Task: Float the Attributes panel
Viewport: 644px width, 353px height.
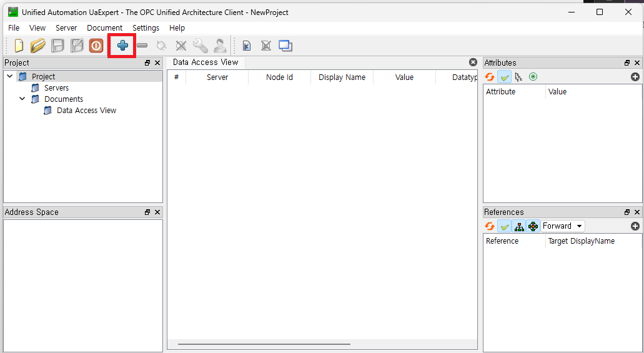Action: 627,63
